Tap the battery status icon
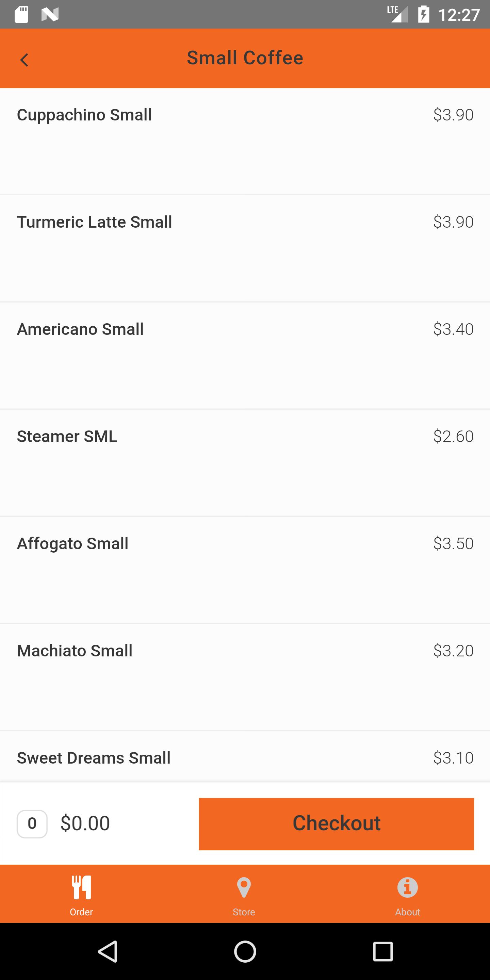Viewport: 490px width, 980px height. pos(423,14)
